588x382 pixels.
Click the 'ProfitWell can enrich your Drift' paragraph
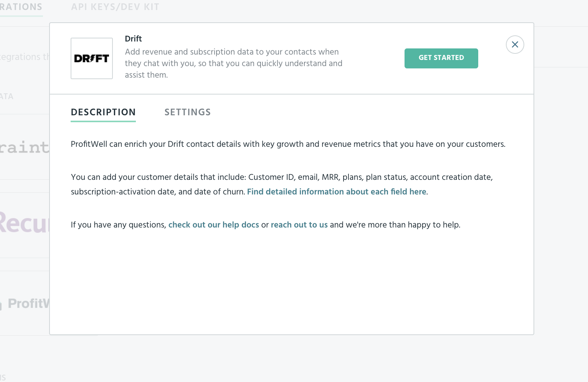pyautogui.click(x=288, y=144)
